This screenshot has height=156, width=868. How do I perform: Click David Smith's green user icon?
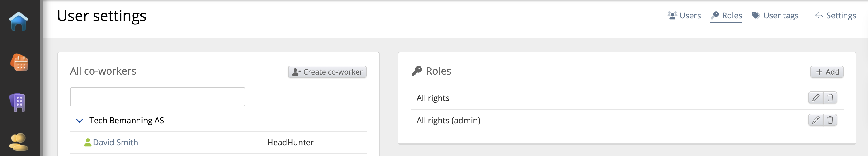tap(88, 142)
